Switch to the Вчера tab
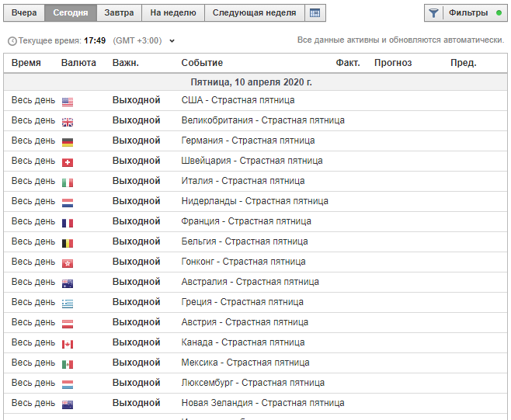This screenshot has width=511, height=420. point(24,12)
